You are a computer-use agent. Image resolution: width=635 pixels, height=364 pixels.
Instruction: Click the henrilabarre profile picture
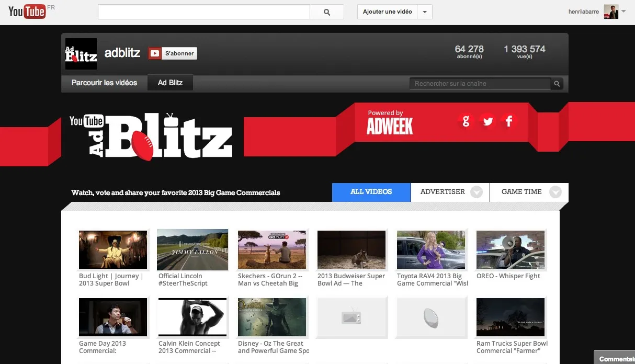pyautogui.click(x=611, y=12)
